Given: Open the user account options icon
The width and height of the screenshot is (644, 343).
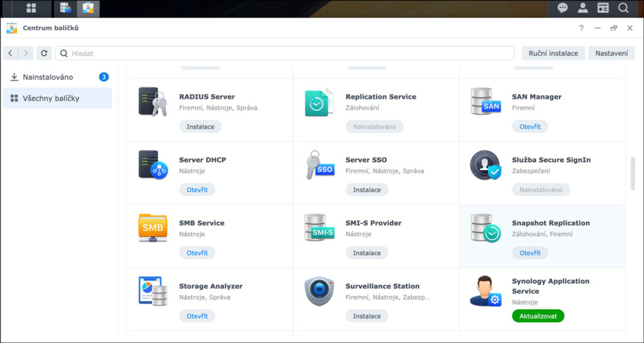Looking at the screenshot, I should (x=583, y=8).
